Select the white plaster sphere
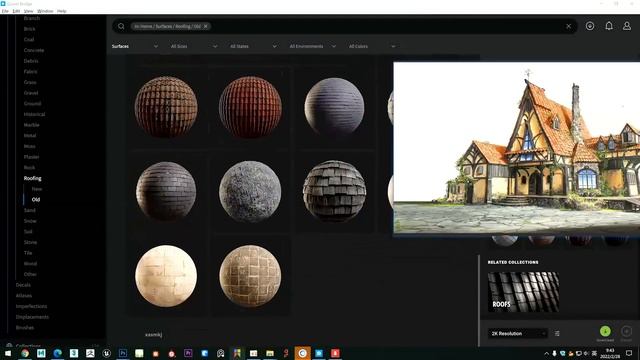This screenshot has height=360, width=640. (x=166, y=276)
